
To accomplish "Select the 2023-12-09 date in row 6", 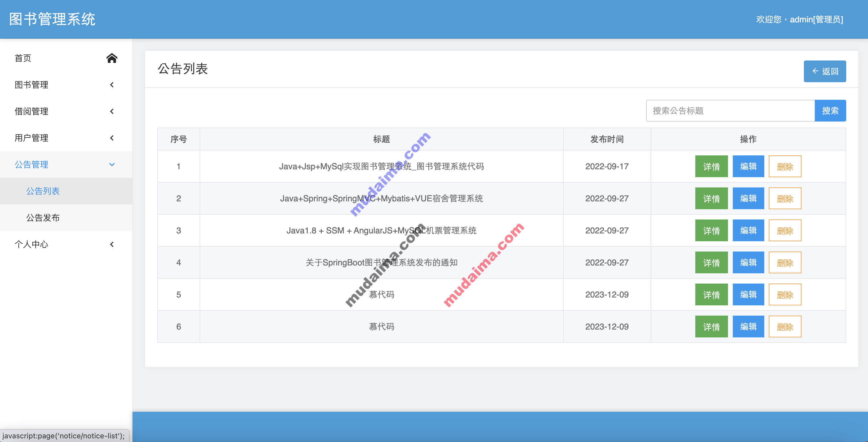I will (x=607, y=327).
